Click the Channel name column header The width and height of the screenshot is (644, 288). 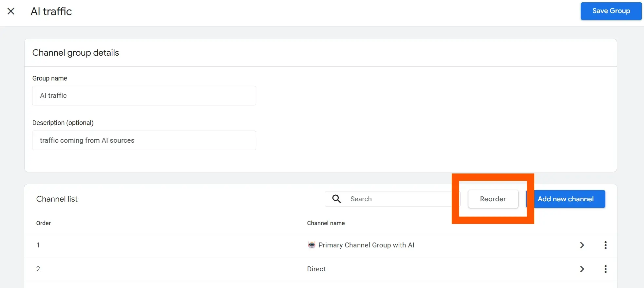[x=326, y=223]
